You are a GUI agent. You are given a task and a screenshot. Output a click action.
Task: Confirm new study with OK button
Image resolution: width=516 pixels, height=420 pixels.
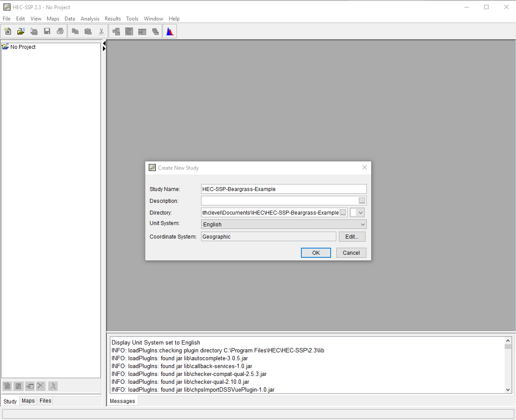(316, 253)
